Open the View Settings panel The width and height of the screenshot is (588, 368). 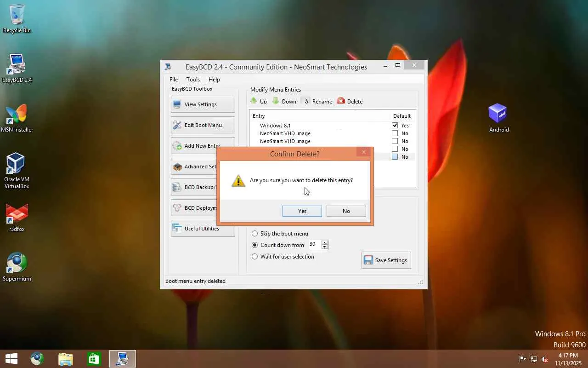pyautogui.click(x=203, y=104)
